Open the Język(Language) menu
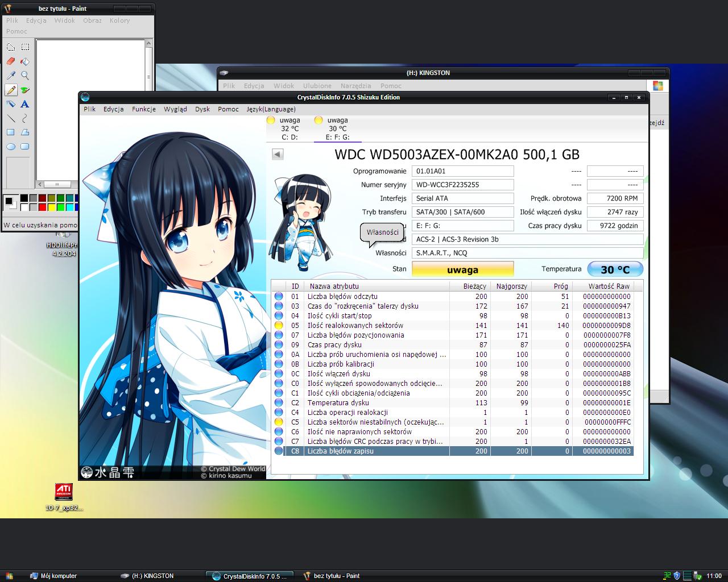Viewport: 728px width, 582px height. click(271, 109)
